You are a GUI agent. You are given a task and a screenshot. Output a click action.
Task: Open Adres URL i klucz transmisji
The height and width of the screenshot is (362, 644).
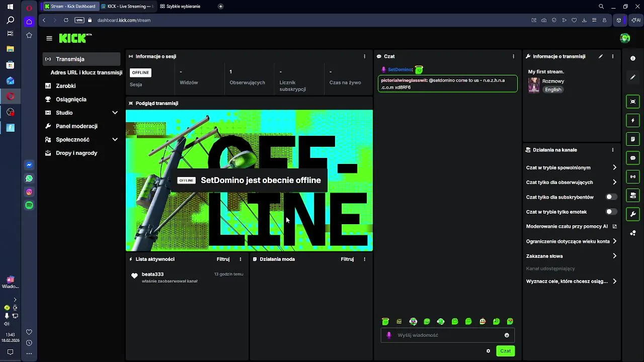[x=87, y=72]
